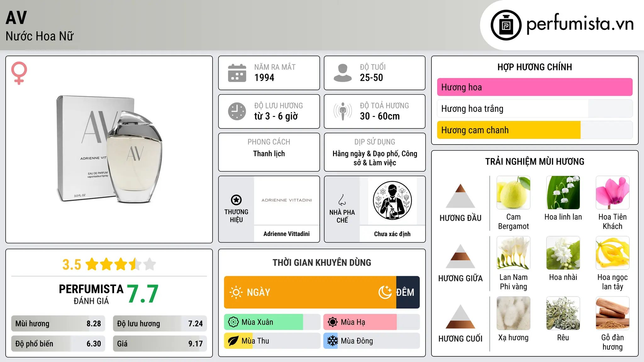Click the person icon beside Độ tuổi
The width and height of the screenshot is (644, 362).
[343, 73]
